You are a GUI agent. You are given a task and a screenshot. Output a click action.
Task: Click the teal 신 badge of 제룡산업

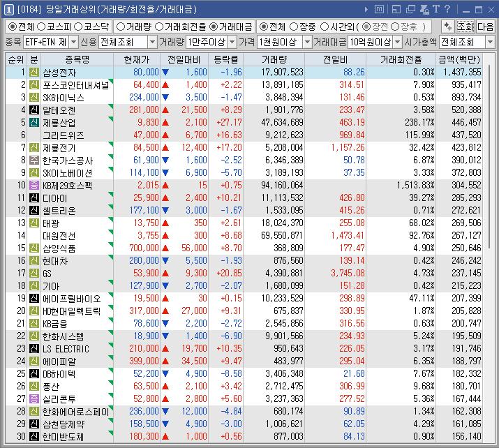pyautogui.click(x=34, y=123)
